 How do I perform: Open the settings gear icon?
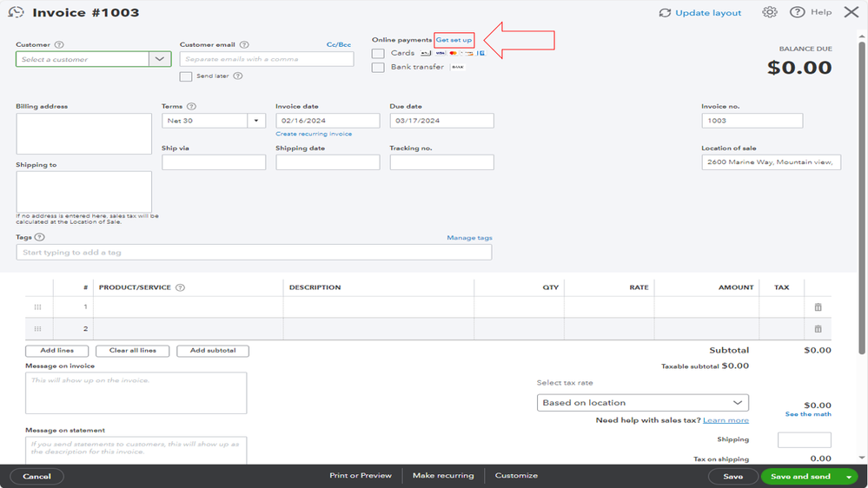[x=770, y=12]
